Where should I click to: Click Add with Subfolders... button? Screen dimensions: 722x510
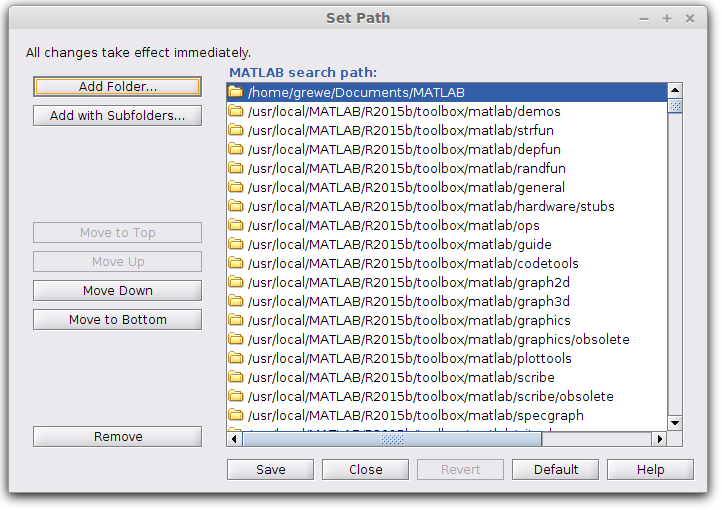click(x=117, y=115)
